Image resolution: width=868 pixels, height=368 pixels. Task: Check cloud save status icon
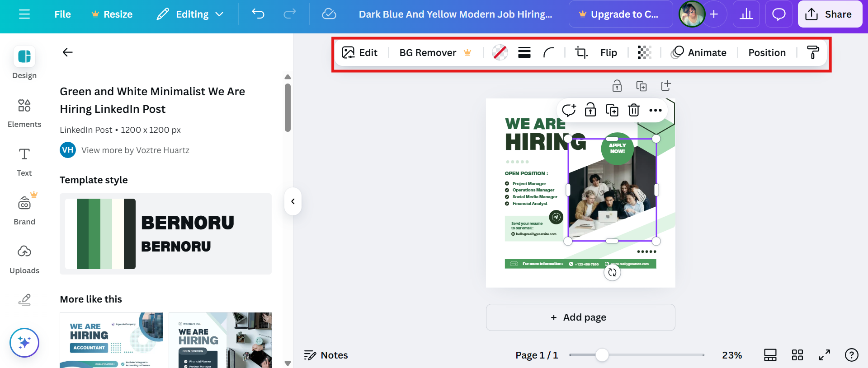pos(329,14)
